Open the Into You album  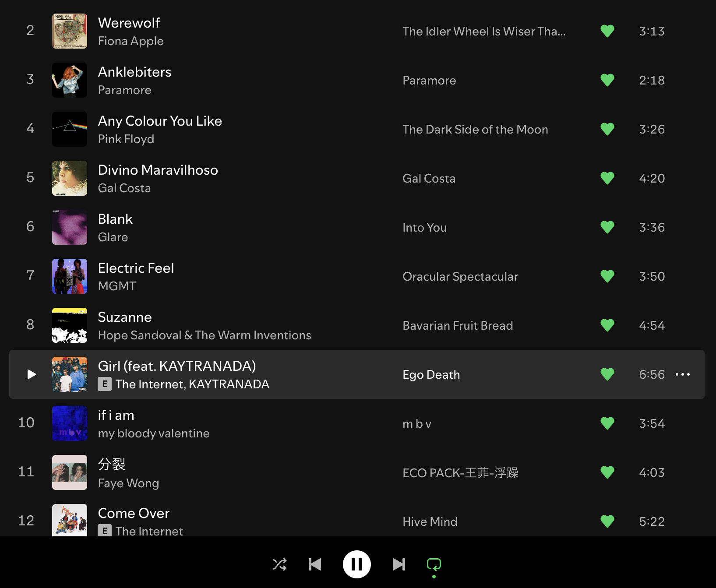424,228
